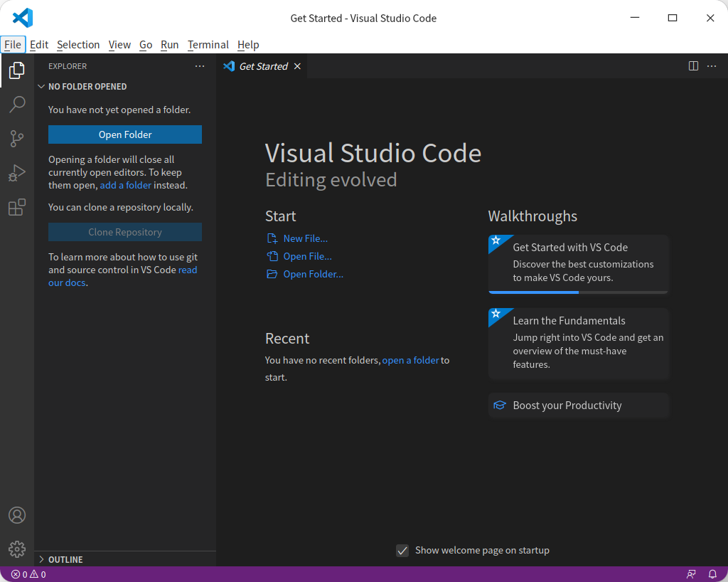Viewport: 728px width, 582px height.
Task: Split the editor to the right
Action: pos(693,66)
